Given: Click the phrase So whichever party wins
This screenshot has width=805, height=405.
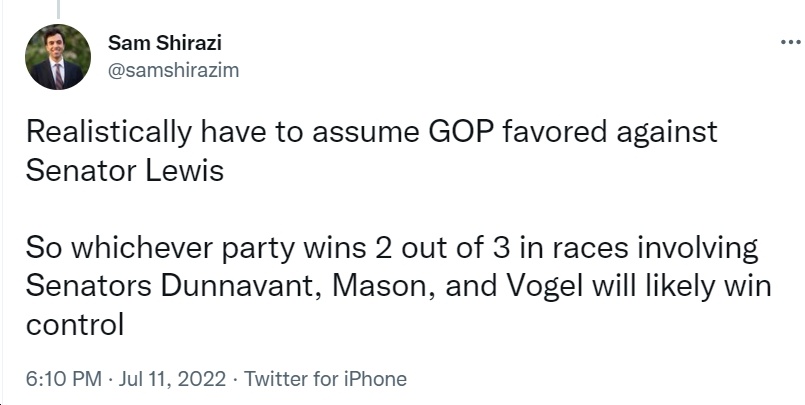Looking at the screenshot, I should click(x=196, y=248).
